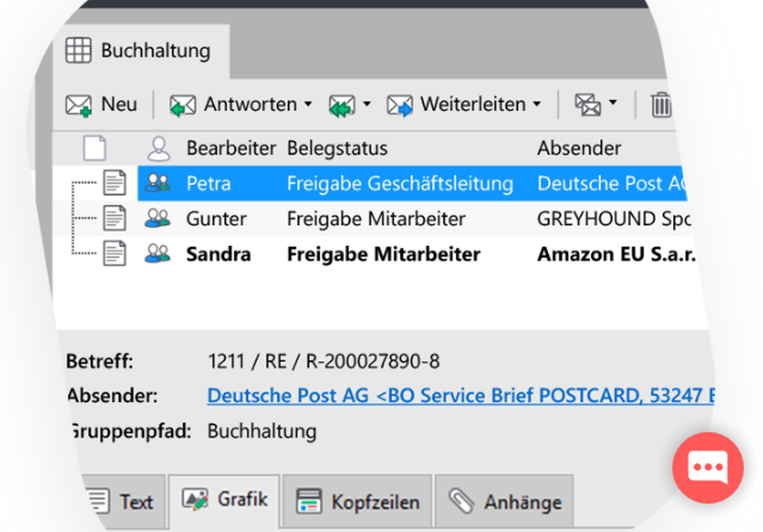
Task: Open the Anhänge tab
Action: [x=504, y=501]
